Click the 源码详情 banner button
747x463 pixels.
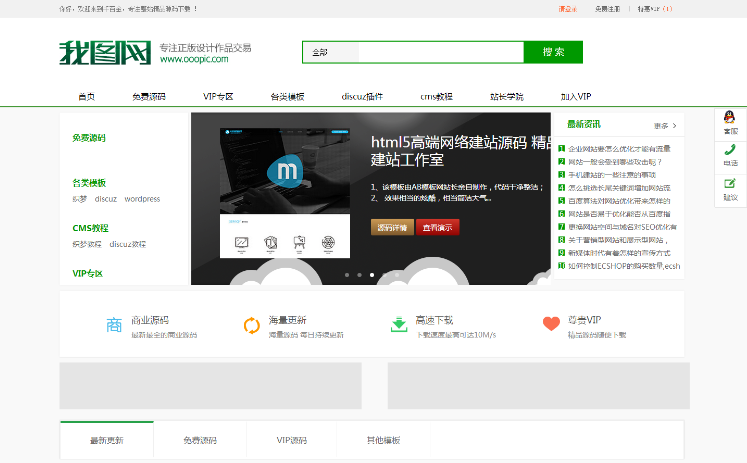[390, 227]
